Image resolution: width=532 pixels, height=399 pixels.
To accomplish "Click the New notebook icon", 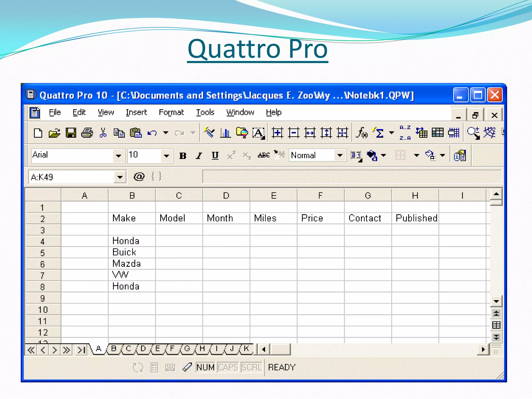I will [x=38, y=133].
